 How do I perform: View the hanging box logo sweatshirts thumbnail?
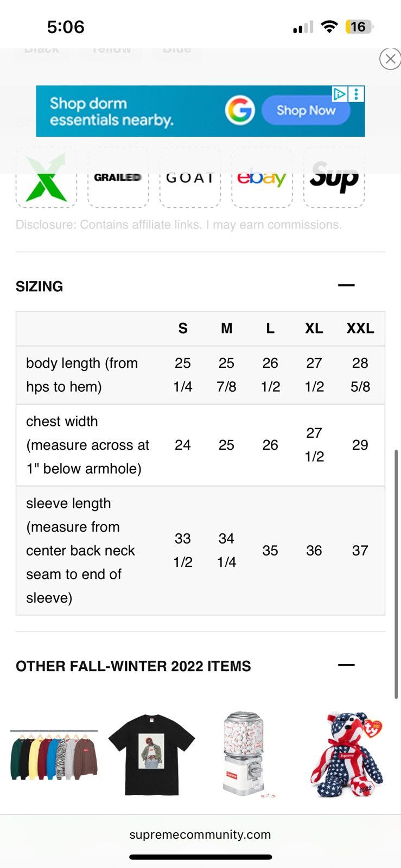[54, 755]
